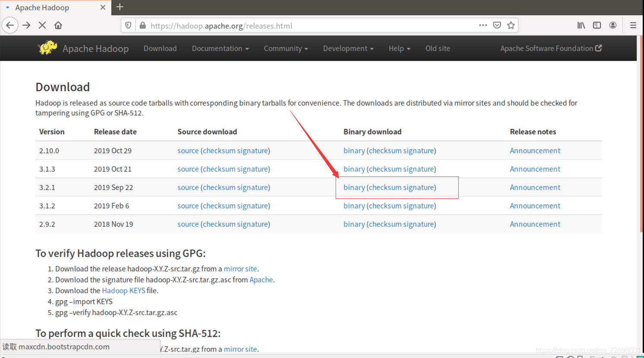Open source signature for version 3.1.2
The height and width of the screenshot is (358, 644).
point(252,206)
